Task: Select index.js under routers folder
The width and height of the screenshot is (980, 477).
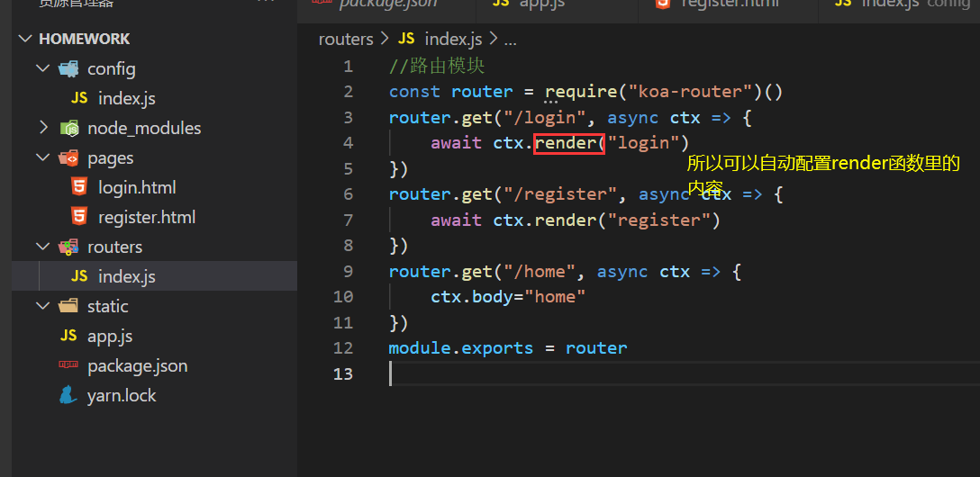Action: point(127,276)
